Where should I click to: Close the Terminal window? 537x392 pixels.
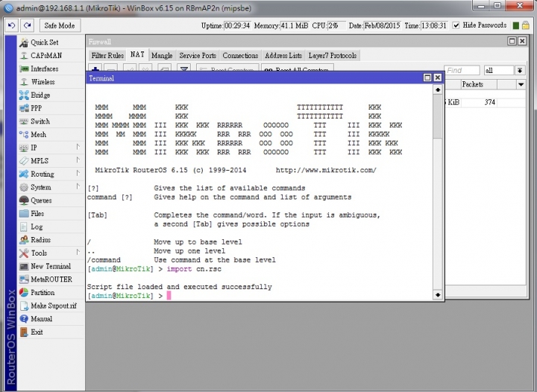(x=437, y=78)
